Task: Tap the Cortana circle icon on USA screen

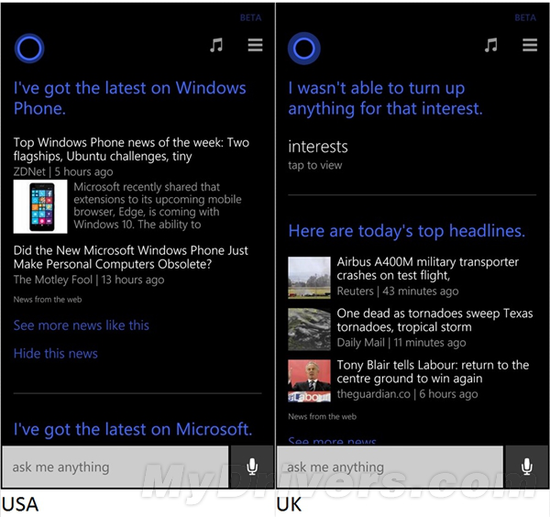Action: (29, 48)
